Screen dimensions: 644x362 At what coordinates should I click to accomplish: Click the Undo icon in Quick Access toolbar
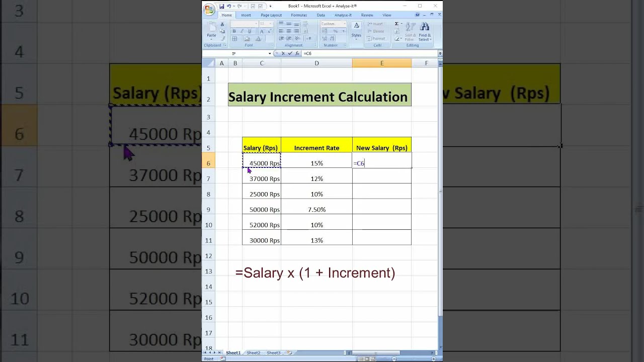click(229, 7)
